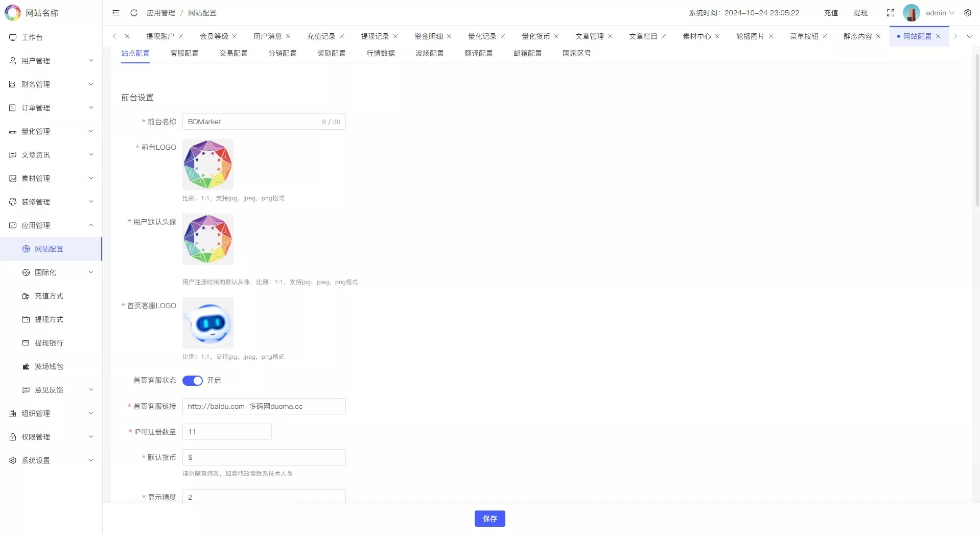Expand the 系统设置 menu
Screen dimensions: 980x534
point(51,460)
